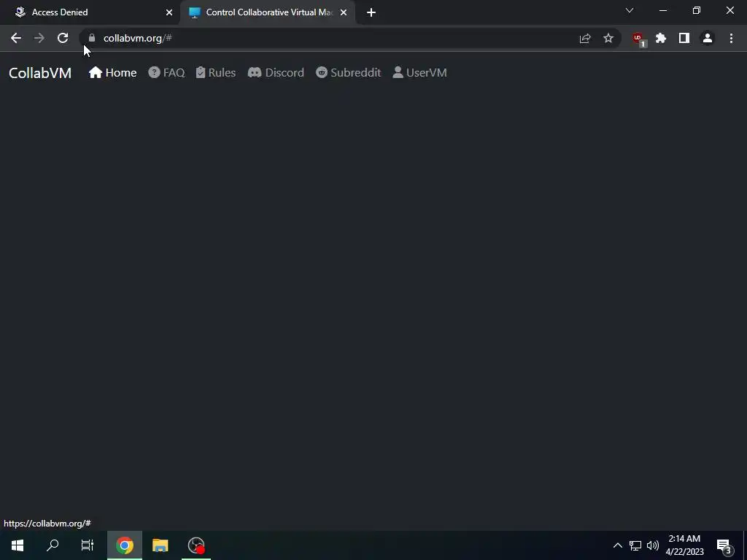The image size is (747, 560).
Task: Click the taskbar clock showing 2:14 AM
Action: pos(684,545)
